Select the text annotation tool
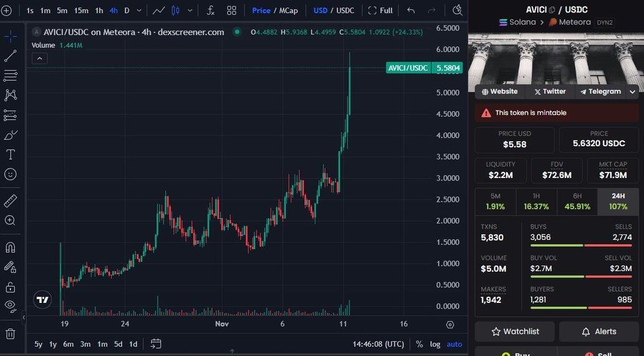The image size is (644, 356). 11,154
